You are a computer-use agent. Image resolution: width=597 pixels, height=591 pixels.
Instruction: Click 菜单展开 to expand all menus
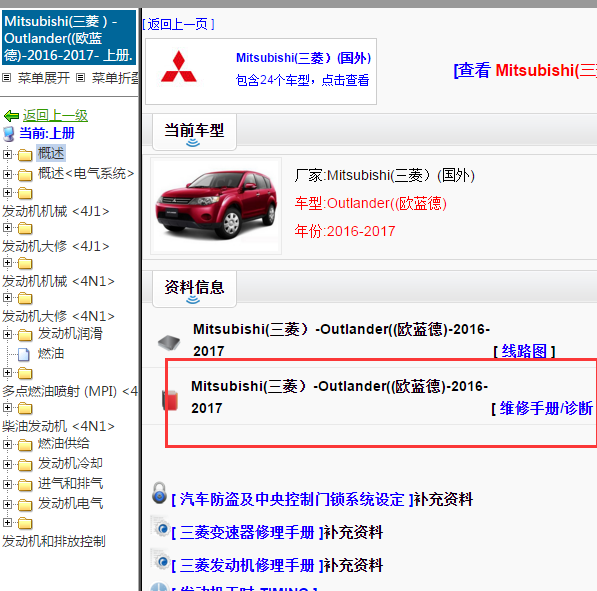click(44, 78)
